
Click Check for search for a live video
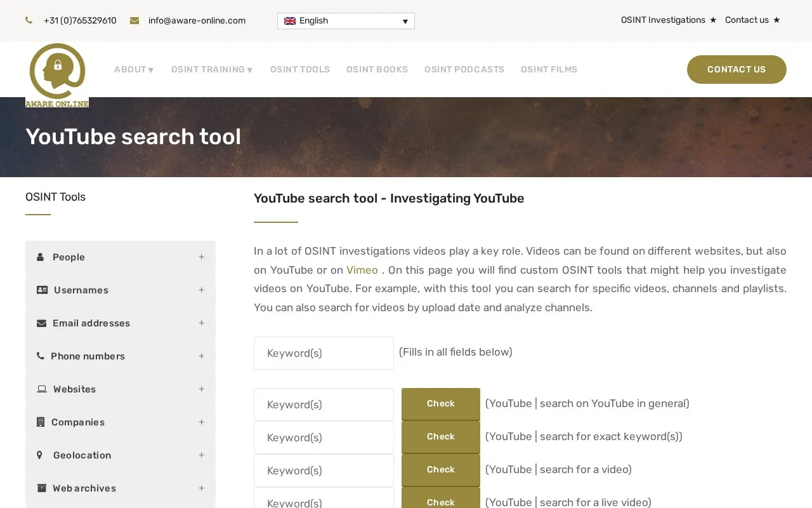[x=441, y=498]
